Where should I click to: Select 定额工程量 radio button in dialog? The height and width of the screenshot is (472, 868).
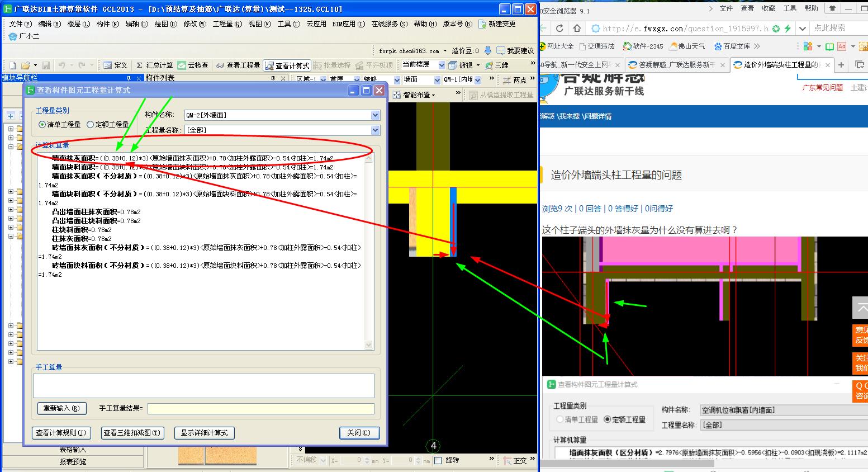(x=90, y=125)
